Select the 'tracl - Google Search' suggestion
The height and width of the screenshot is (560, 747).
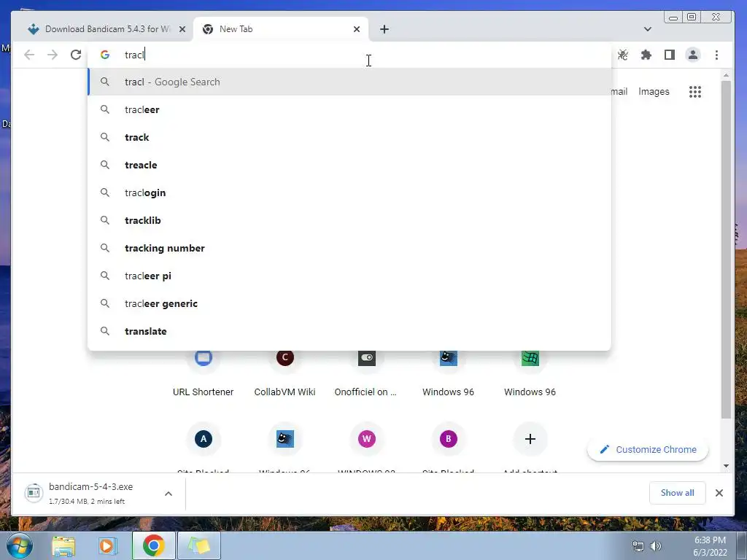349,82
